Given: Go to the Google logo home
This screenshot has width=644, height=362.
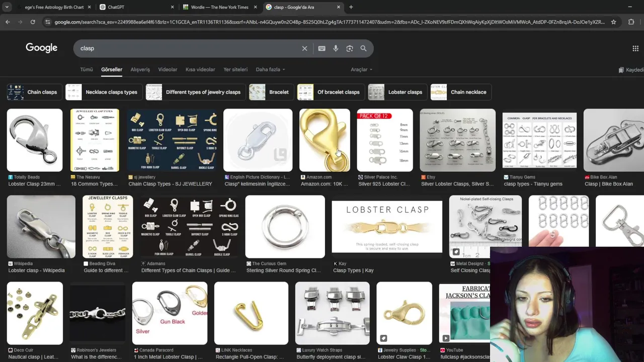Looking at the screenshot, I should pyautogui.click(x=41, y=48).
